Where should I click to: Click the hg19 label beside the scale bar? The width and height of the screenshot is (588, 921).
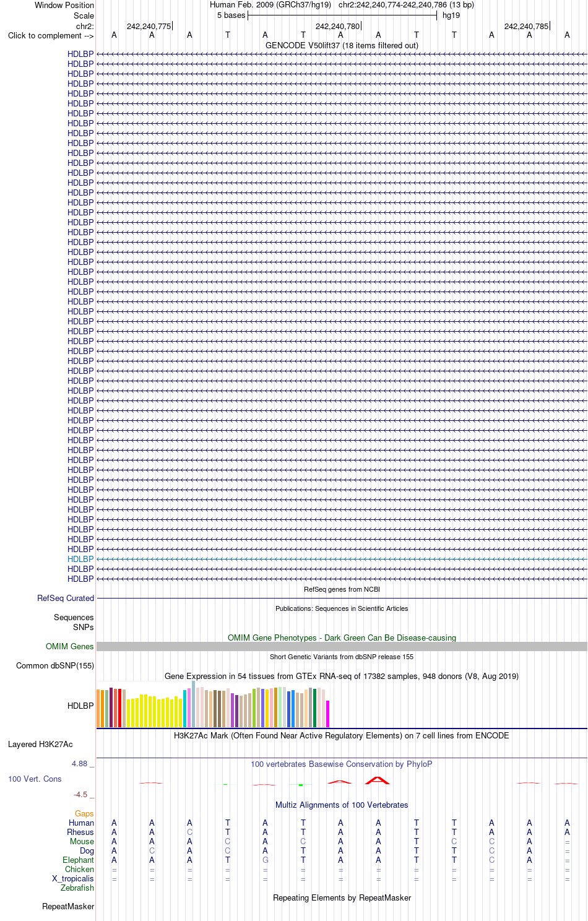click(451, 15)
